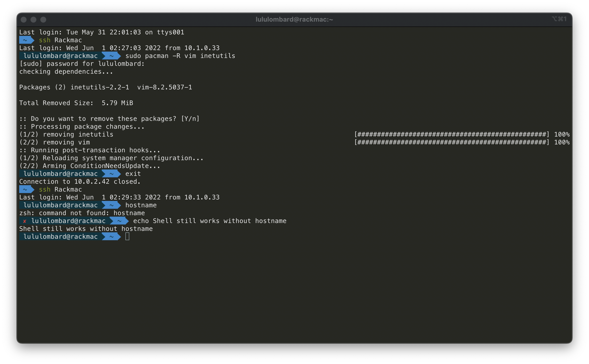The width and height of the screenshot is (589, 364).
Task: Click the exit command text
Action: (133, 174)
